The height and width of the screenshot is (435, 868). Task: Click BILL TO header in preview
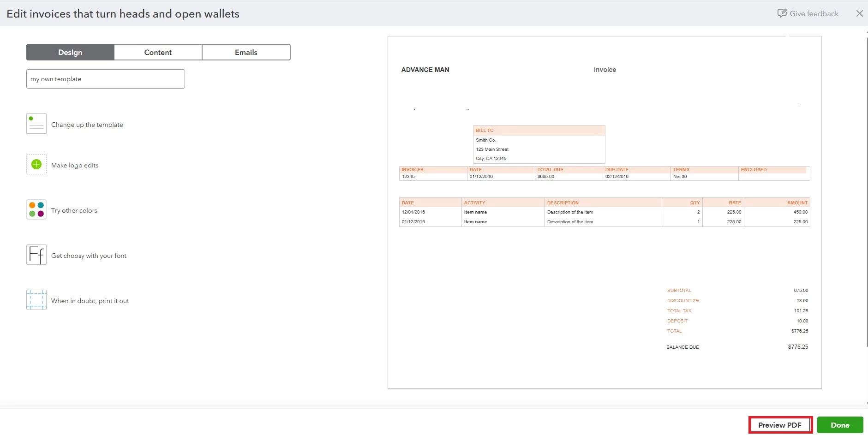pos(485,131)
